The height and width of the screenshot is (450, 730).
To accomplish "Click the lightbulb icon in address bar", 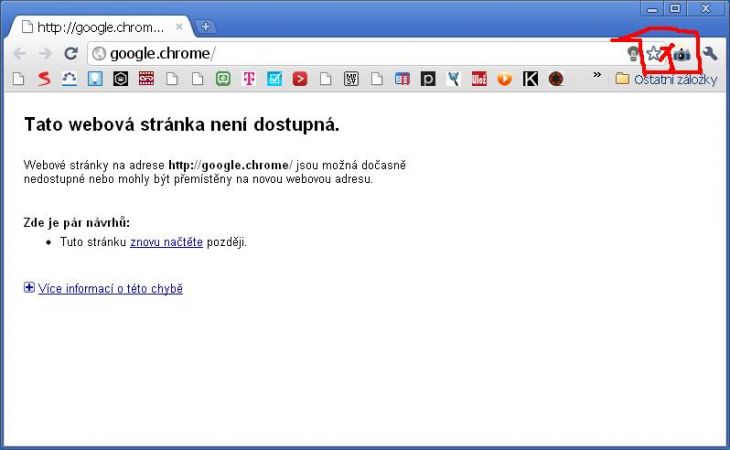I will [633, 54].
